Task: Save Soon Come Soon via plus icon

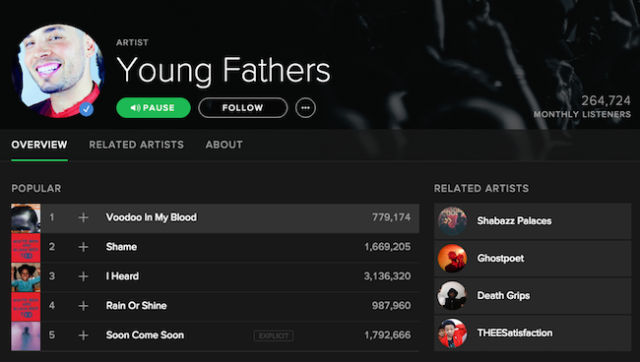Action: 83,335
